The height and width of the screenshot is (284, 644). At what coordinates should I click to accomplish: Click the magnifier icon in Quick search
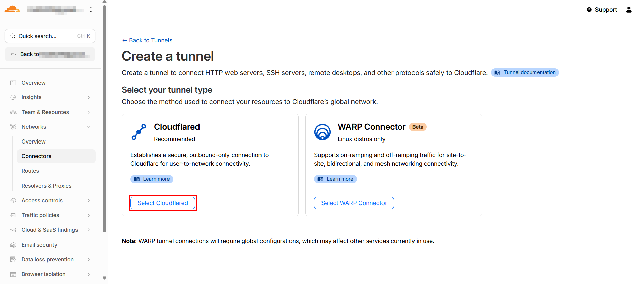(13, 36)
